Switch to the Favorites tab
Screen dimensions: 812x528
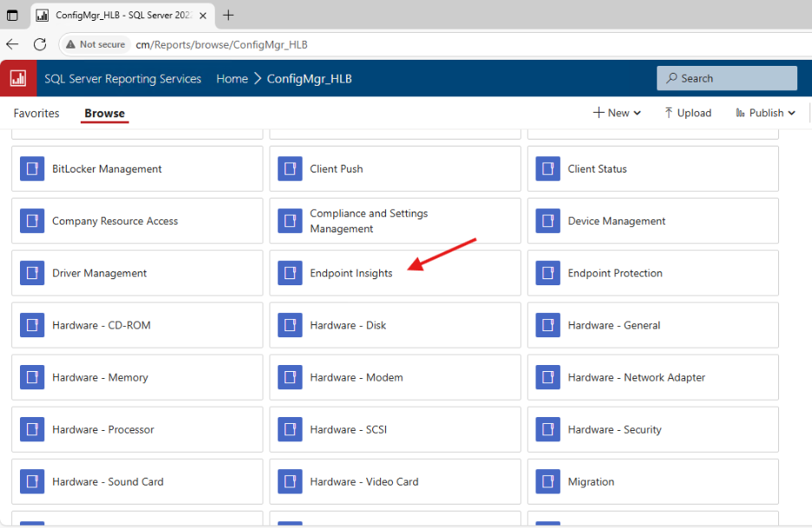click(x=36, y=113)
